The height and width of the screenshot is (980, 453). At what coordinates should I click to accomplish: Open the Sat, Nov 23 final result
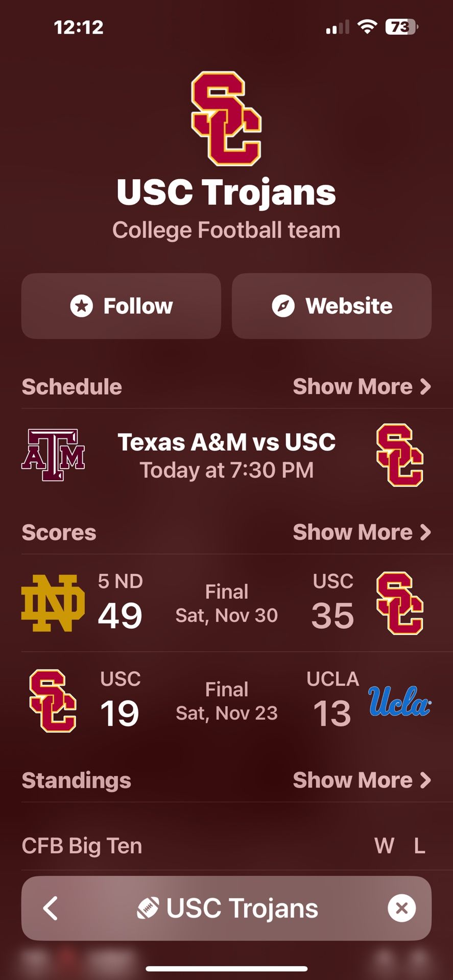[x=226, y=701]
